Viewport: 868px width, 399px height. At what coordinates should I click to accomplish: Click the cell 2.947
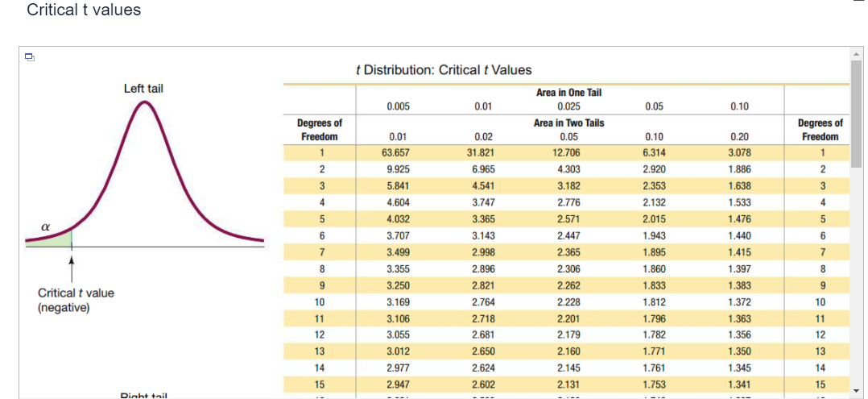398,383
